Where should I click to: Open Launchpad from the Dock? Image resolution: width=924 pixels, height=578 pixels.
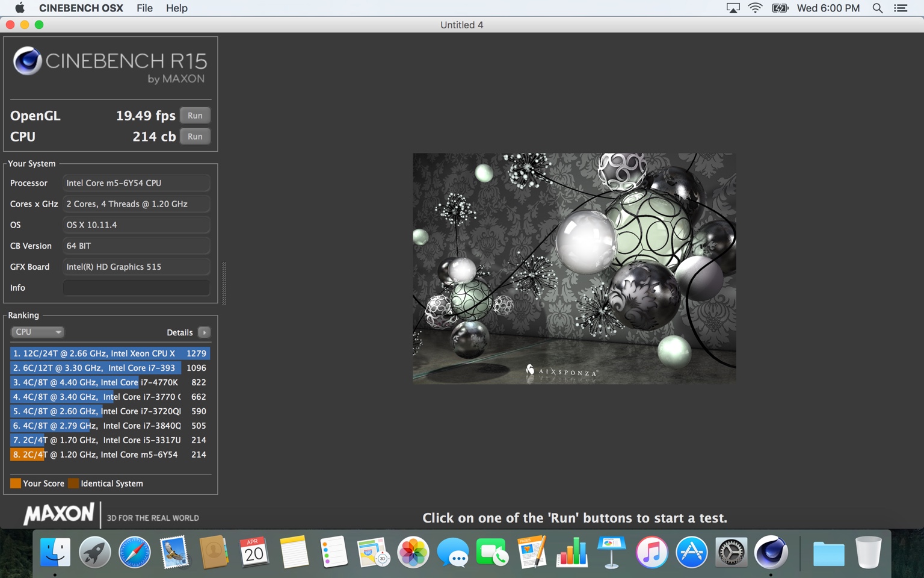94,552
